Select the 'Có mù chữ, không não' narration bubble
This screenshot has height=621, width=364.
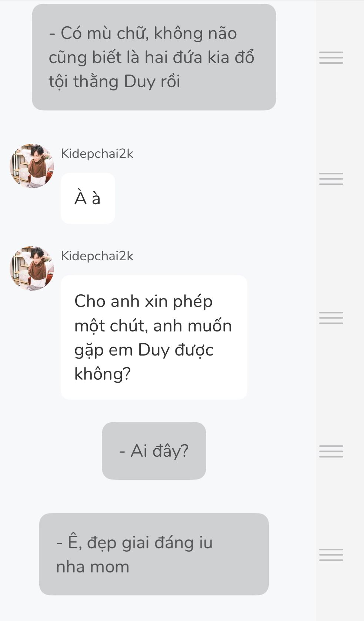(x=154, y=57)
